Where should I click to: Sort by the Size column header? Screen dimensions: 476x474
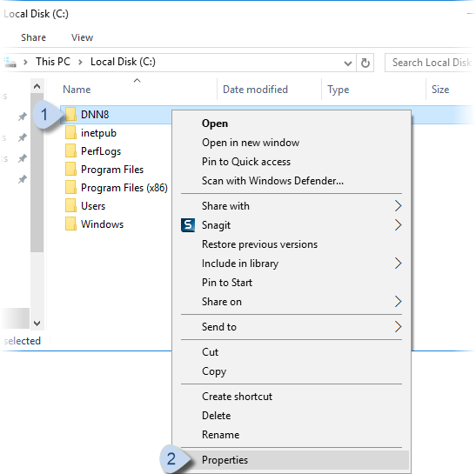pos(440,90)
